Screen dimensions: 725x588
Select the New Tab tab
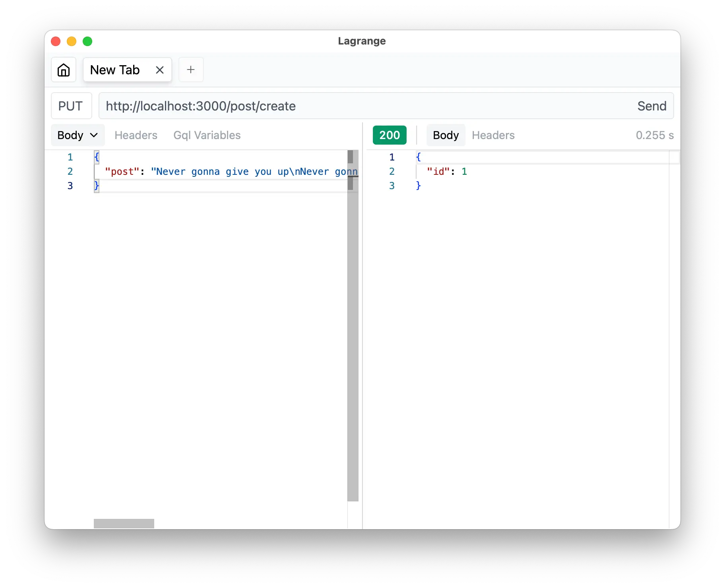coord(127,70)
